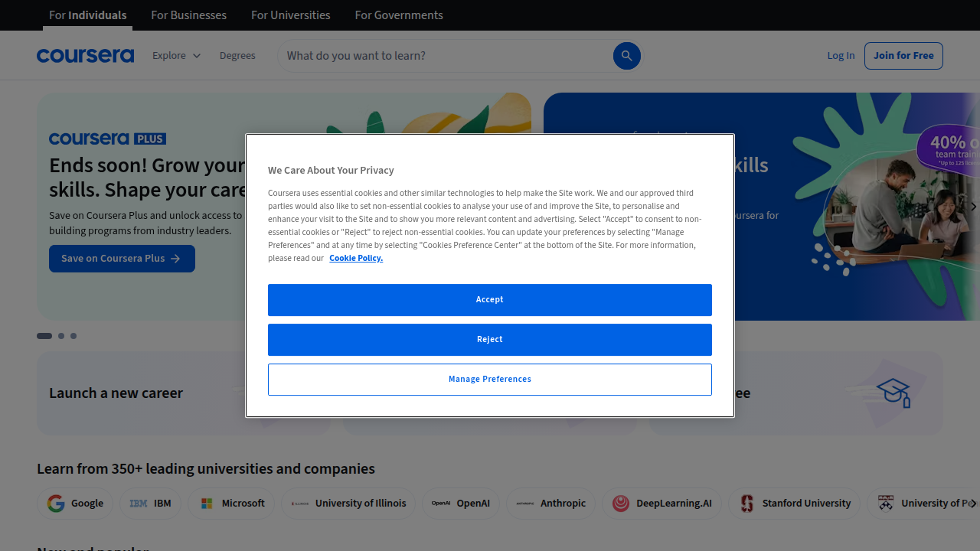Select the Google partner logo
This screenshot has height=551, width=980.
click(x=75, y=503)
